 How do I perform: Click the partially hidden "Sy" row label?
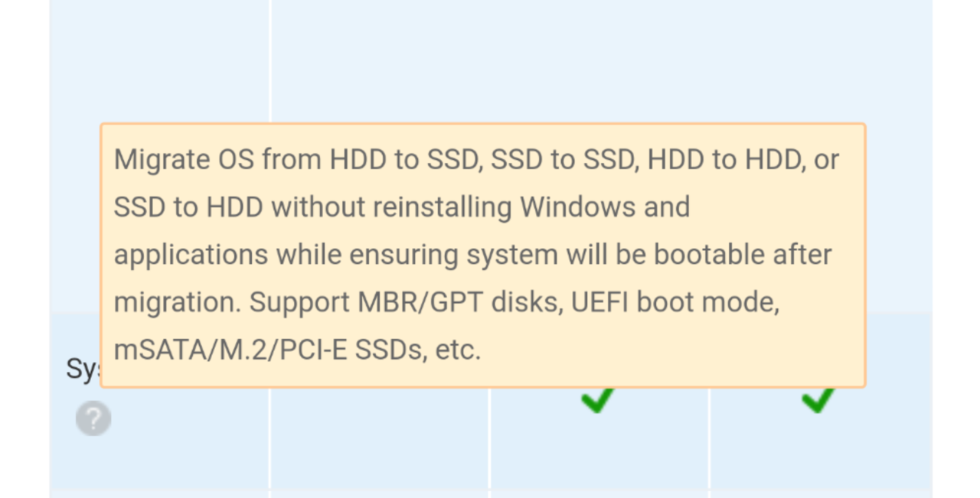pyautogui.click(x=83, y=369)
